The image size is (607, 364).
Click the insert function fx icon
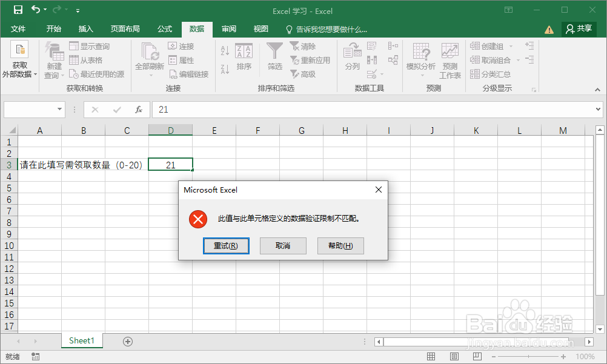(x=139, y=110)
